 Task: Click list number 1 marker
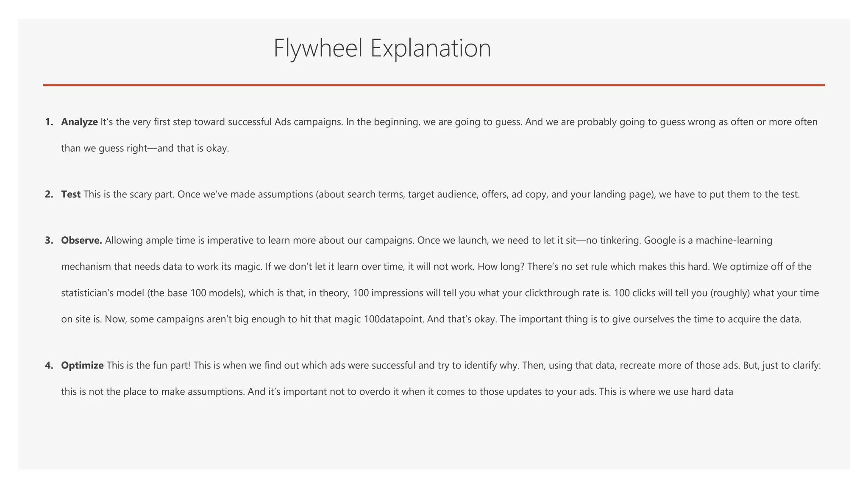(x=49, y=122)
